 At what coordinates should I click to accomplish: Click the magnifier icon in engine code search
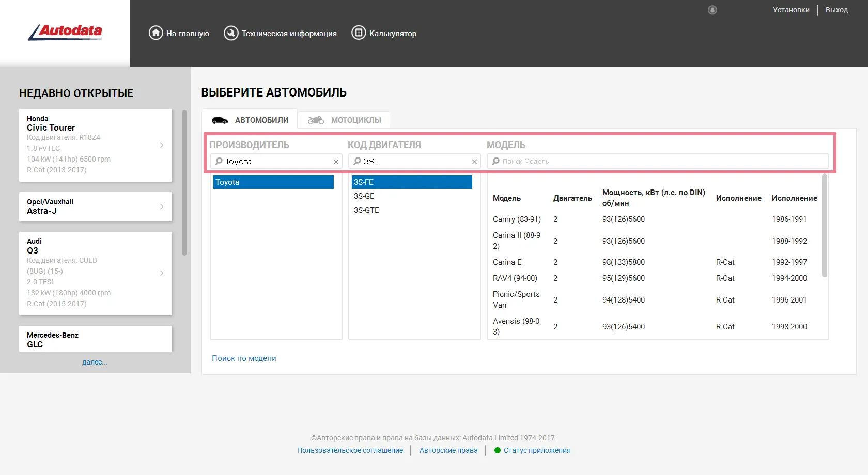(x=357, y=161)
